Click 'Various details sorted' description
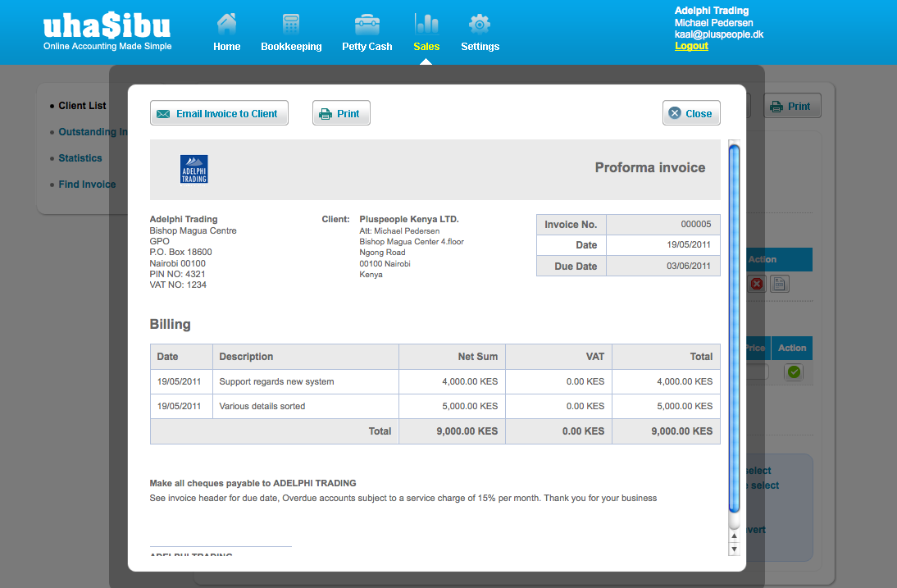This screenshot has width=897, height=588. 262,406
